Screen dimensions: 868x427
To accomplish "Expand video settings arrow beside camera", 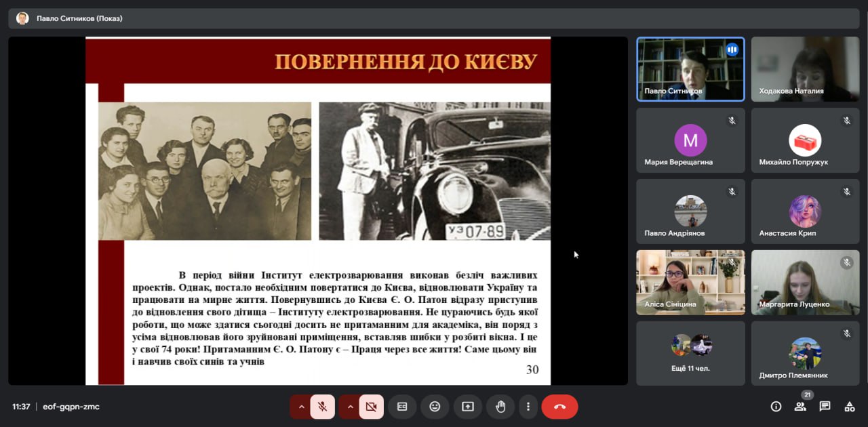I will pyautogui.click(x=349, y=407).
